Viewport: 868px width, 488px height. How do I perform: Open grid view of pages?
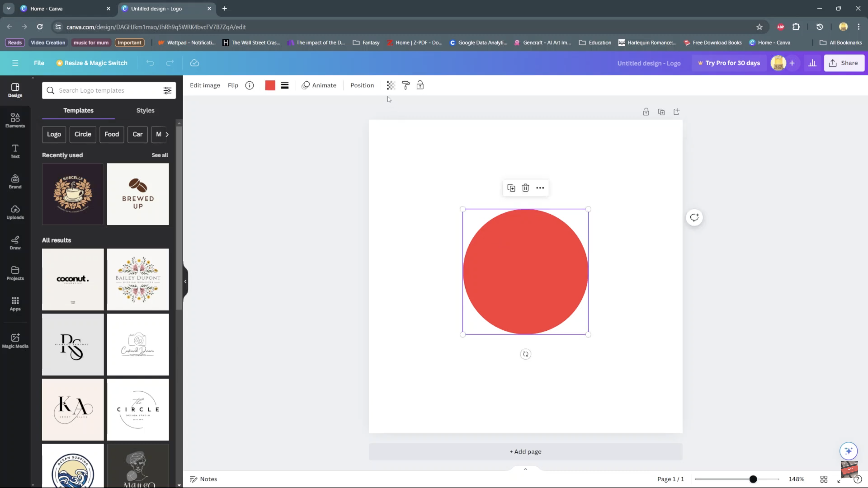point(823,479)
